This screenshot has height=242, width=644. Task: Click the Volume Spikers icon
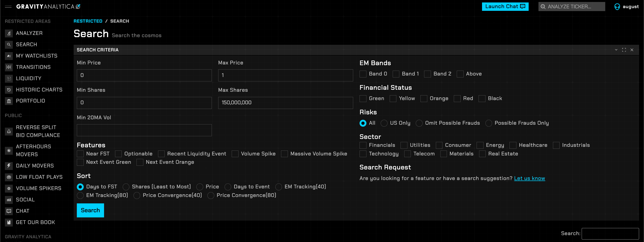[x=9, y=188]
